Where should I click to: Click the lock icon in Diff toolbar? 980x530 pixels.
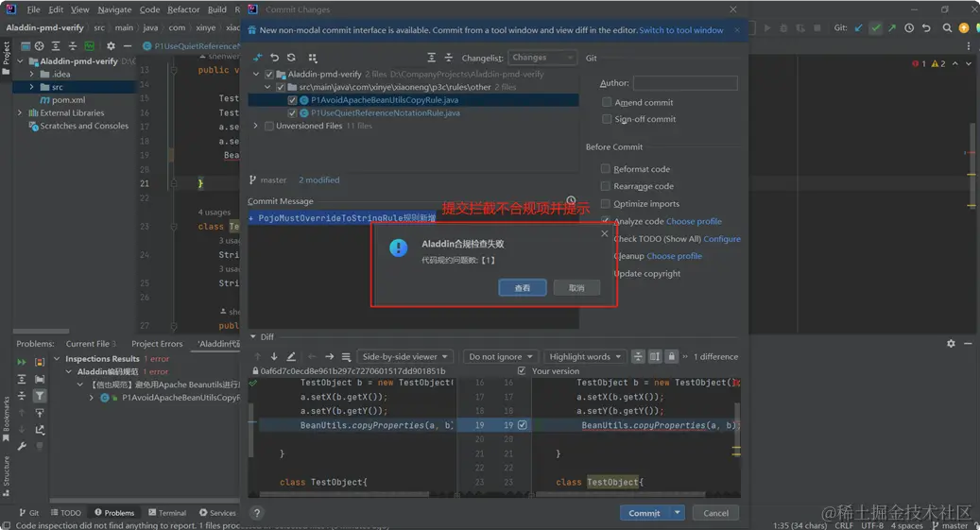tap(671, 356)
